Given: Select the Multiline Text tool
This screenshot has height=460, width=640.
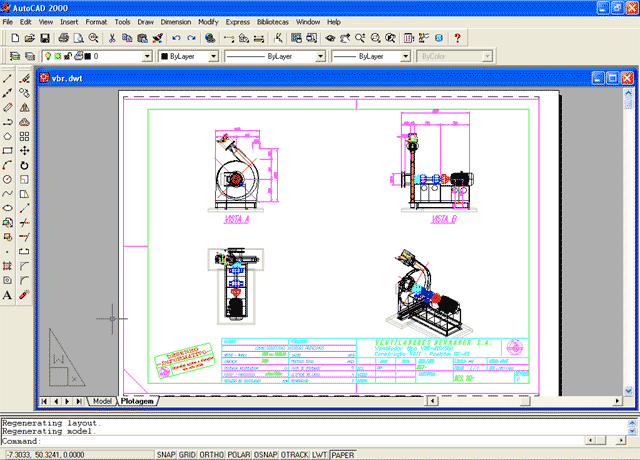Looking at the screenshot, I should click(x=8, y=295).
